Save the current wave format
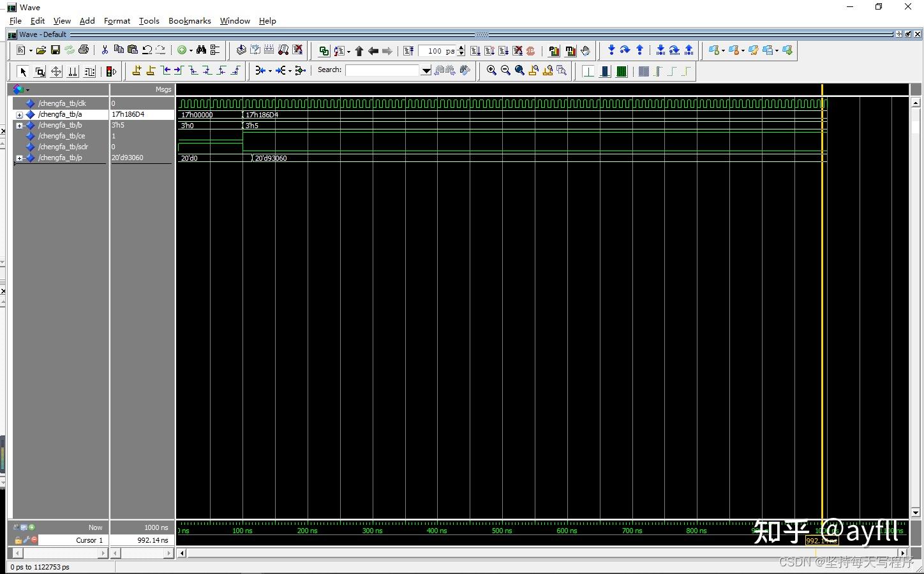 [x=56, y=50]
